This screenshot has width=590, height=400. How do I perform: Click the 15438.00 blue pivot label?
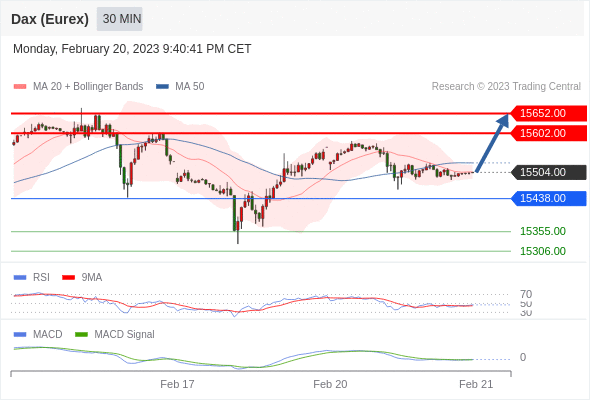[548, 198]
